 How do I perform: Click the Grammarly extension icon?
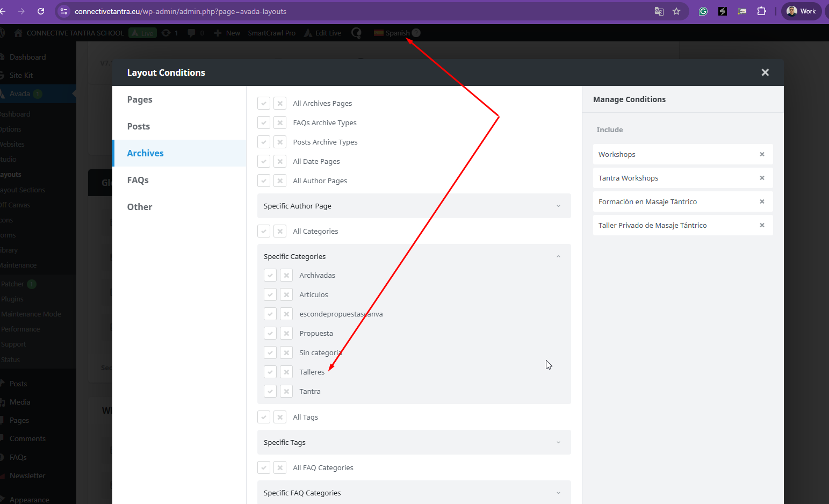point(703,11)
